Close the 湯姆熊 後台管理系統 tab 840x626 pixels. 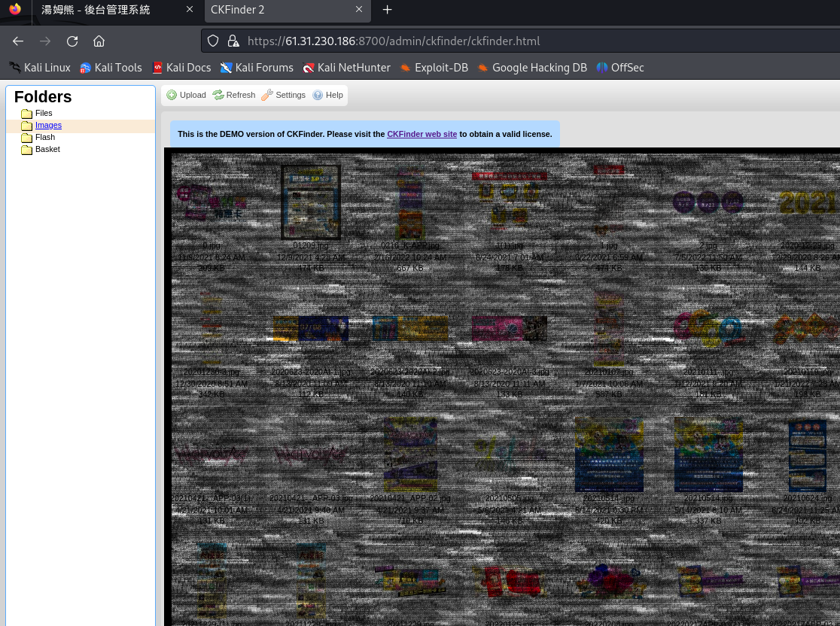tap(190, 10)
